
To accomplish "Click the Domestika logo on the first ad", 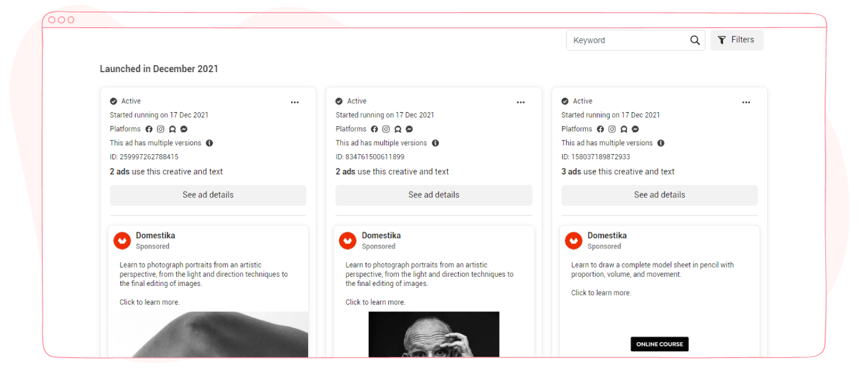I will point(122,240).
